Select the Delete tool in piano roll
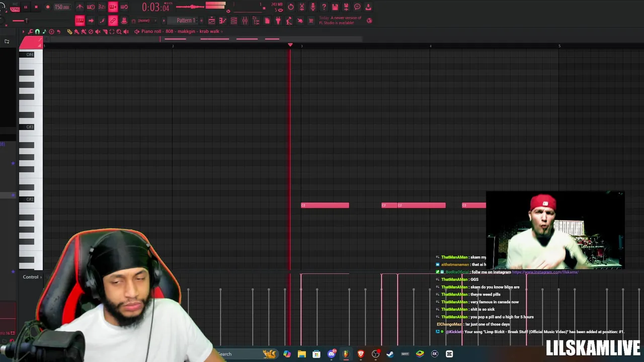Viewport: 644px width, 362px height. point(91,32)
